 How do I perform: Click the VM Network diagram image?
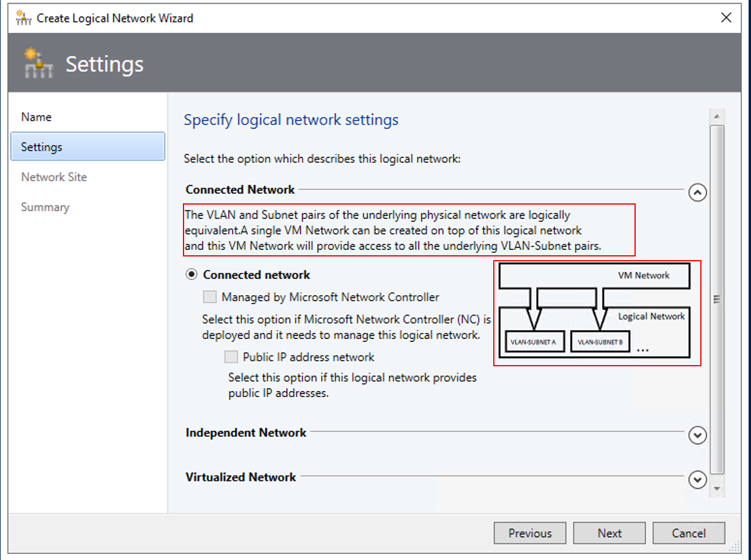pos(598,313)
